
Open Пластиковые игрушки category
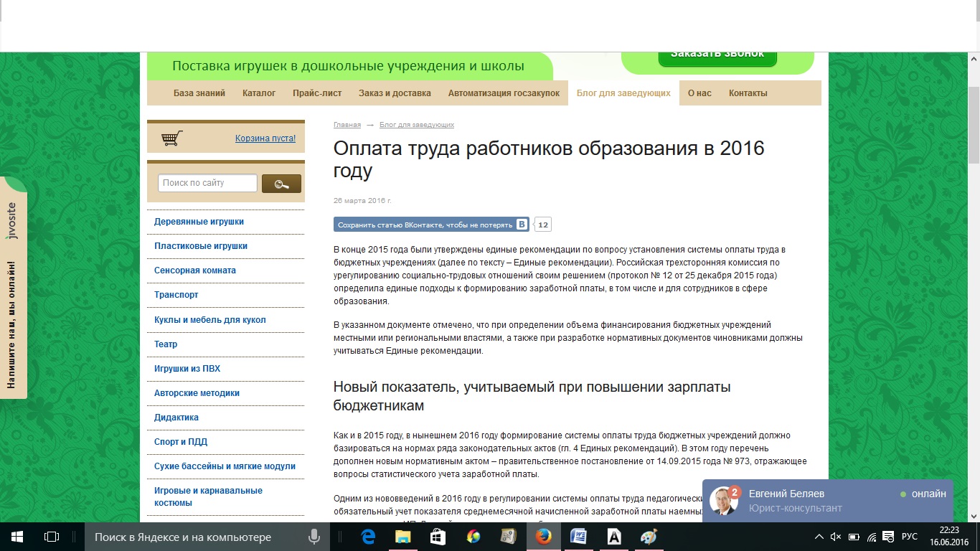click(x=201, y=246)
